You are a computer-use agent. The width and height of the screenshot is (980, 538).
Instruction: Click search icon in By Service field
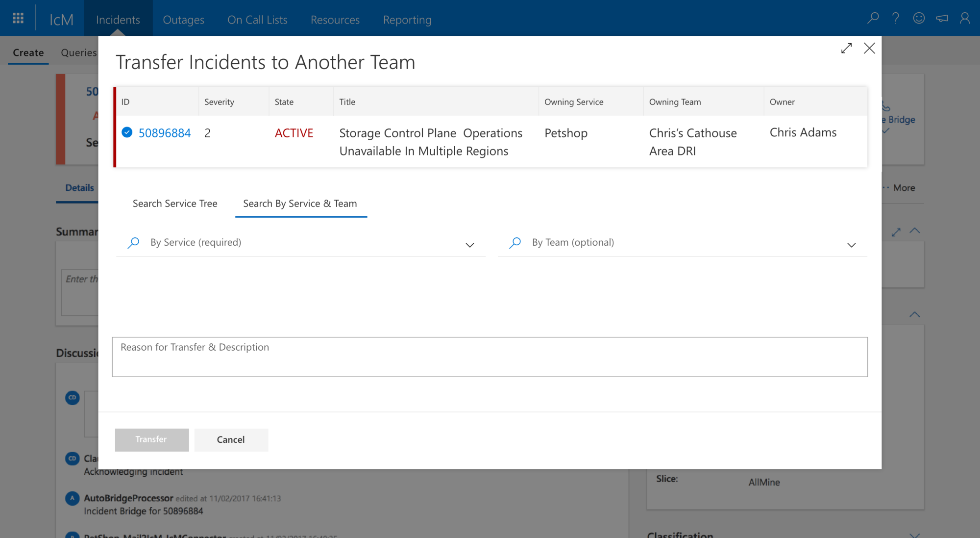click(133, 243)
